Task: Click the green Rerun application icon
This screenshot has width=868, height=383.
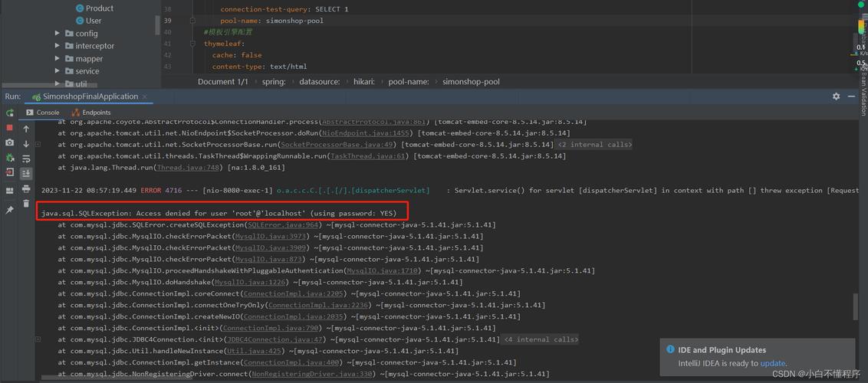Action: [9, 113]
